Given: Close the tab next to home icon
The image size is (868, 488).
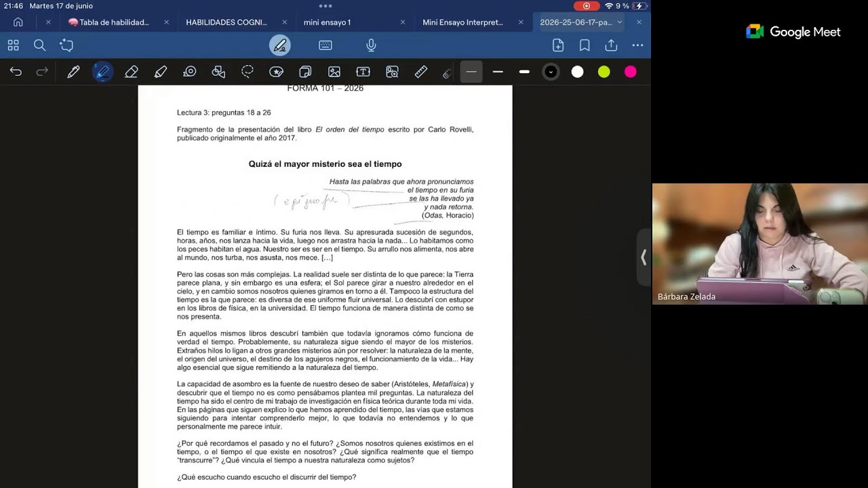Looking at the screenshot, I should point(48,22).
